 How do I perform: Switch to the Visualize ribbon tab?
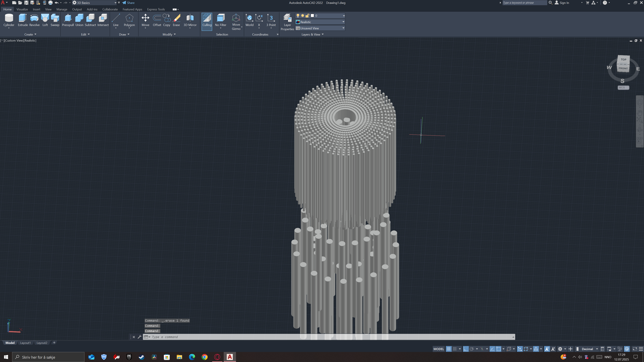pyautogui.click(x=22, y=9)
